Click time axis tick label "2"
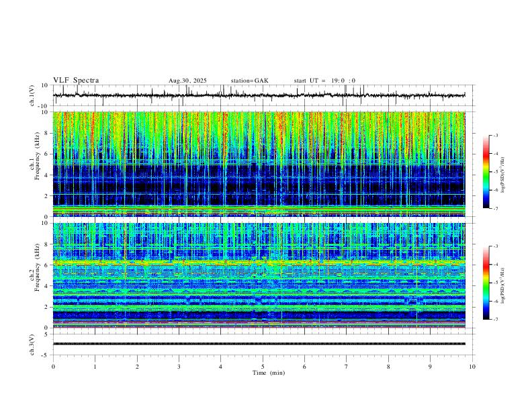The height and width of the screenshot is (411, 532). coord(137,367)
